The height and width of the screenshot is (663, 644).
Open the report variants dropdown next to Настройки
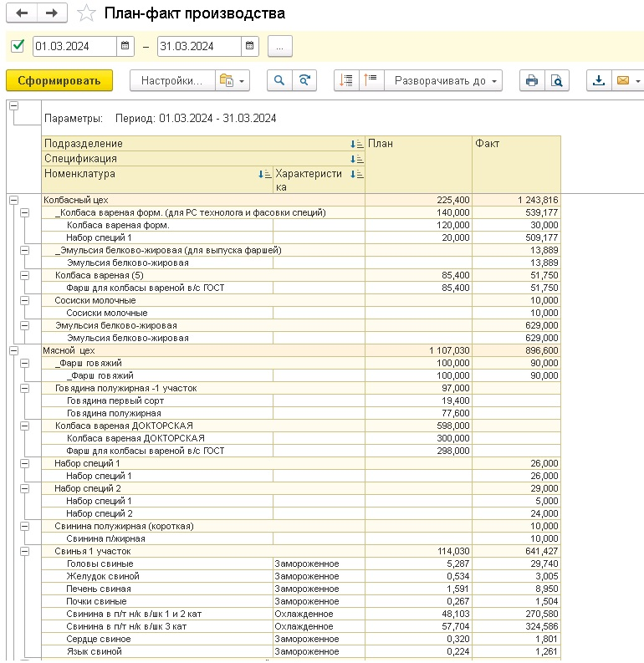(232, 80)
